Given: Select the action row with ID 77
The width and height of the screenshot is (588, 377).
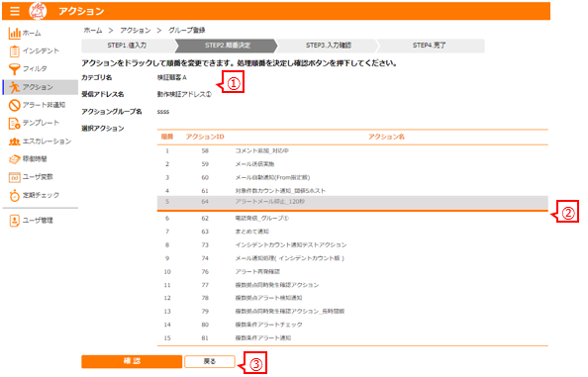Looking at the screenshot, I should 352,285.
